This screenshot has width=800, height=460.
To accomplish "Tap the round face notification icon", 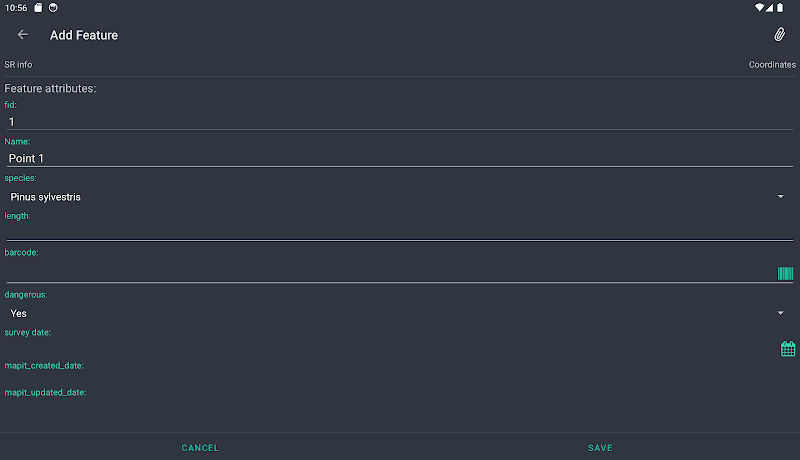I will click(x=53, y=8).
